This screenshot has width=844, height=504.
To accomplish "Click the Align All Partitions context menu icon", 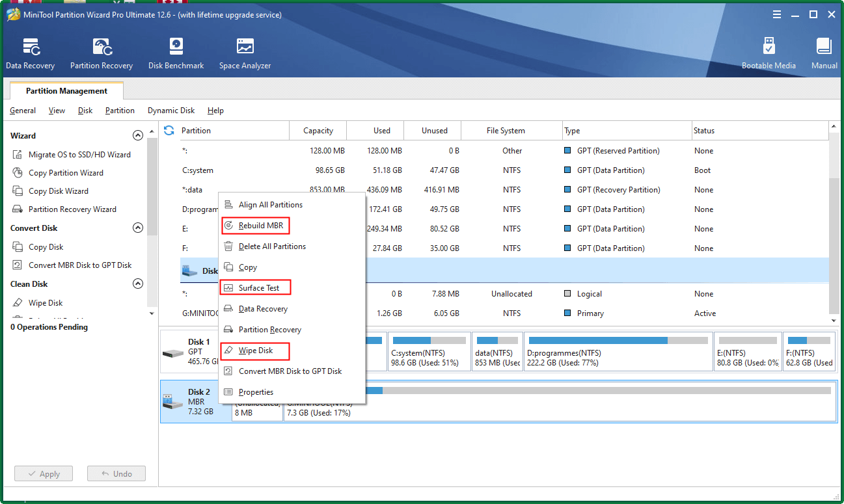I will tap(228, 205).
